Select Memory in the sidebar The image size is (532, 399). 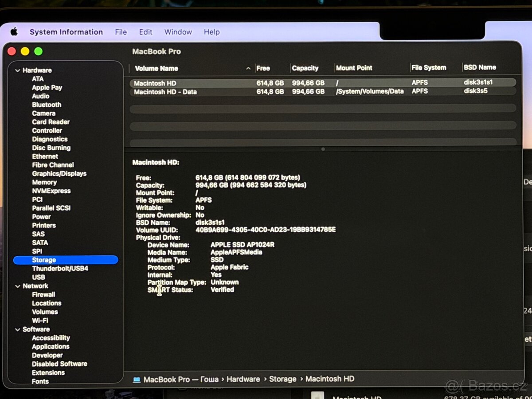(44, 182)
